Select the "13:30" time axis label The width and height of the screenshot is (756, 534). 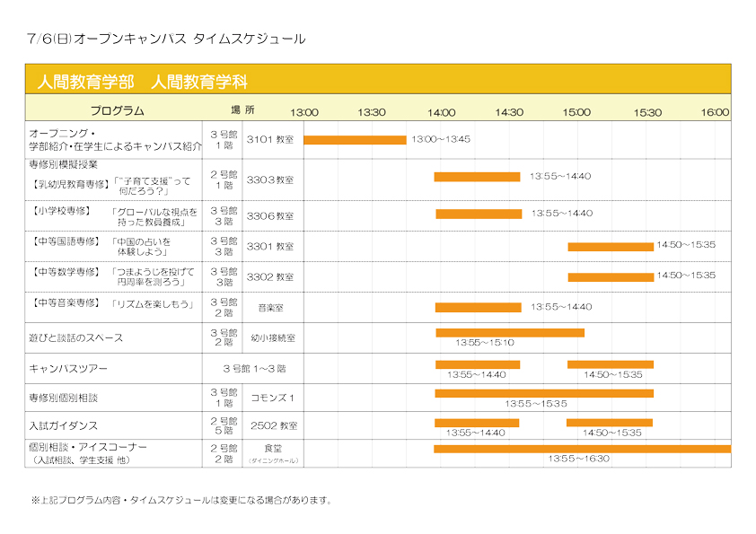[x=371, y=112]
